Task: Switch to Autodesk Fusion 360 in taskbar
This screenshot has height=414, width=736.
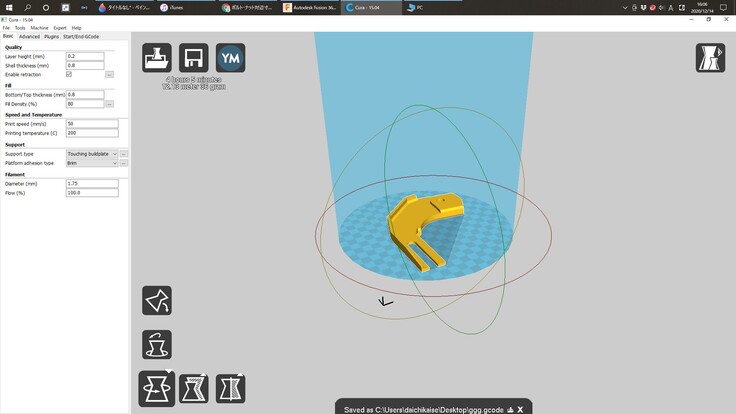Action: pyautogui.click(x=314, y=7)
